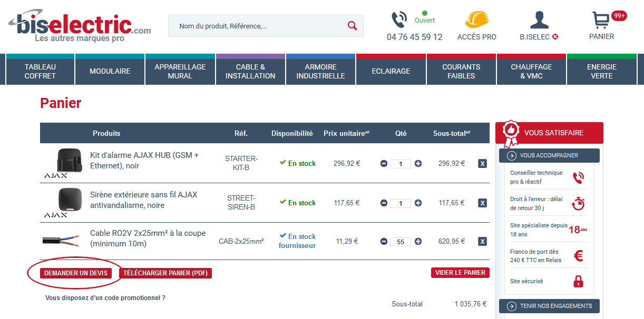Click the AJAX HUB kit product thumbnail

(x=63, y=163)
